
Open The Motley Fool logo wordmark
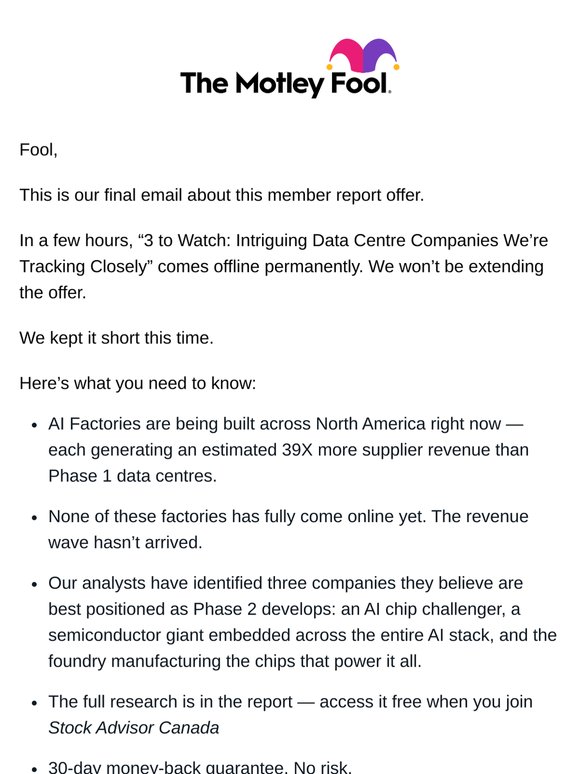click(286, 83)
